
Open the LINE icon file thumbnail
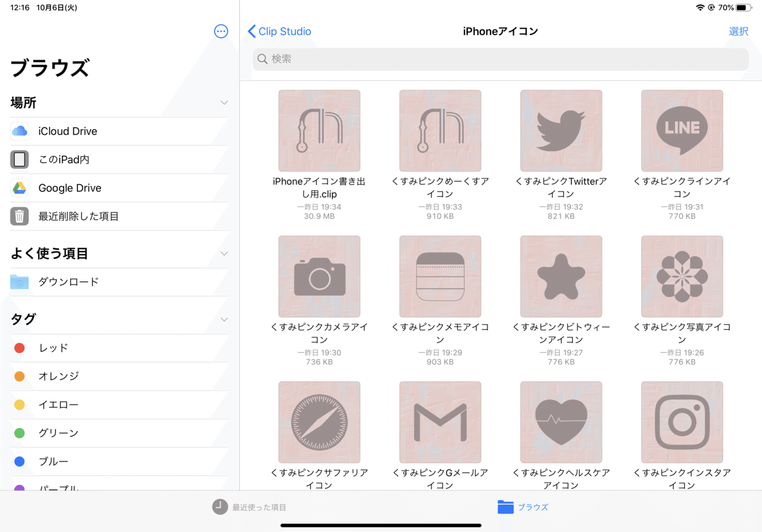682,131
